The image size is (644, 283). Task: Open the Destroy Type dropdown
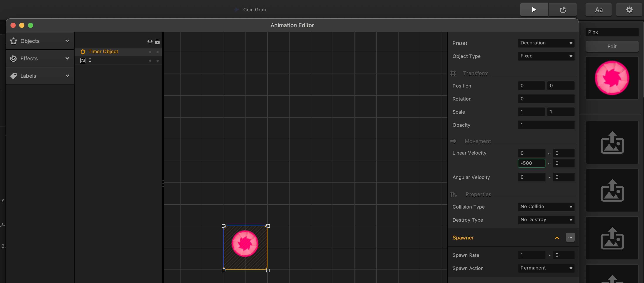546,220
